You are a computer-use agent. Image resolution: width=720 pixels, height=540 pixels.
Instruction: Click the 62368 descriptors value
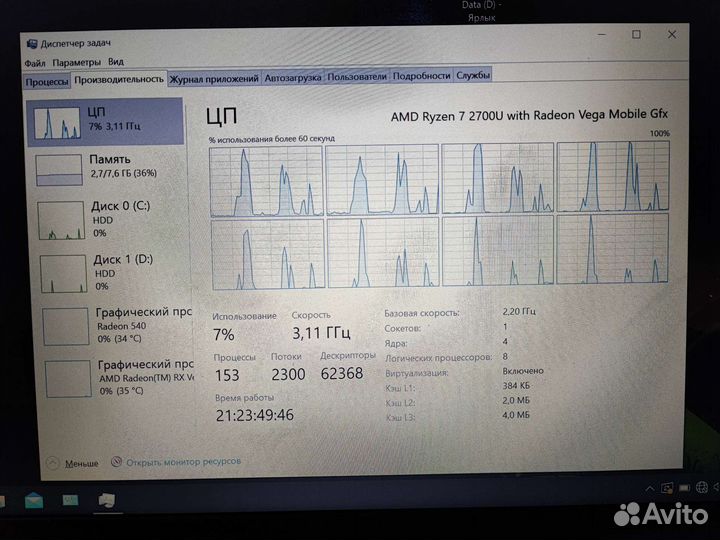(342, 373)
